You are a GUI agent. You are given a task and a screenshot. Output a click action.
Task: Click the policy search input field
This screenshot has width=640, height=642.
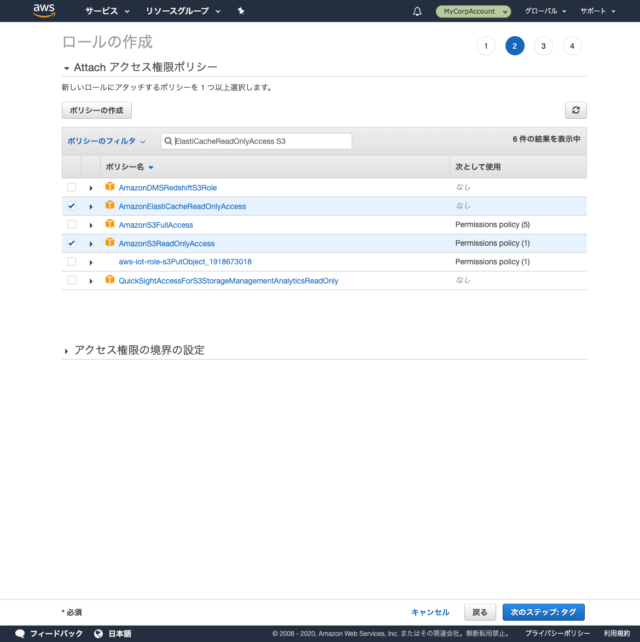tap(256, 141)
